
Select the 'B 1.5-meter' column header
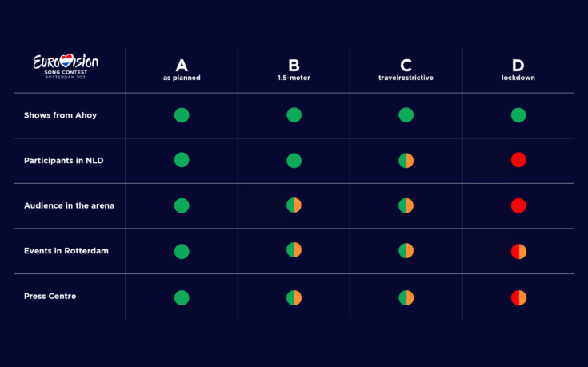point(294,70)
